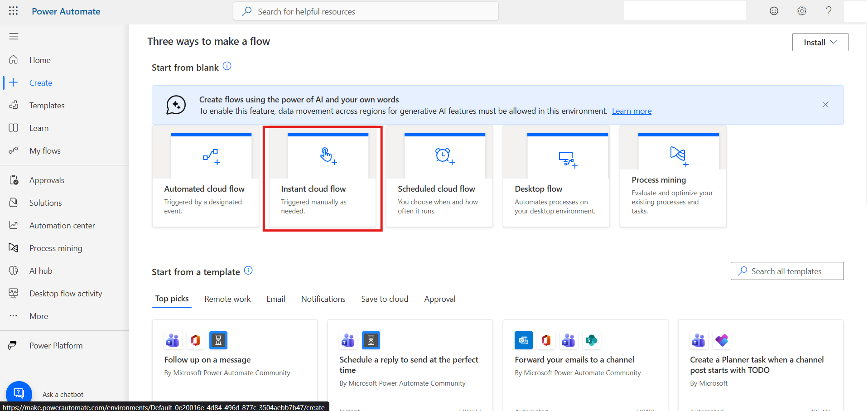Open the app launcher waffle icon

[x=13, y=11]
